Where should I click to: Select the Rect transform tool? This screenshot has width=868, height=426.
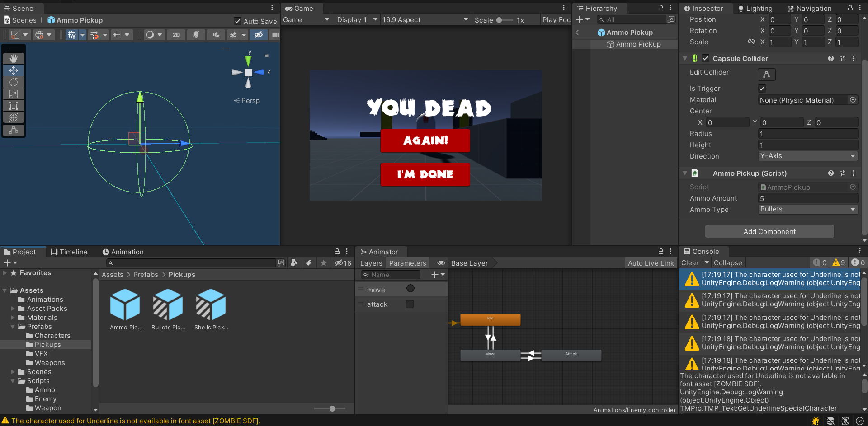tap(14, 106)
